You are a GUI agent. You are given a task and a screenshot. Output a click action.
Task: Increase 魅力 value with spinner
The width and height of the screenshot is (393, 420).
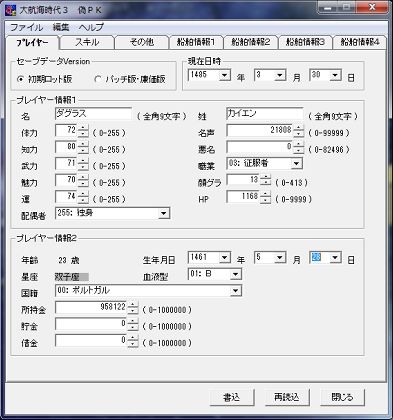[83, 177]
